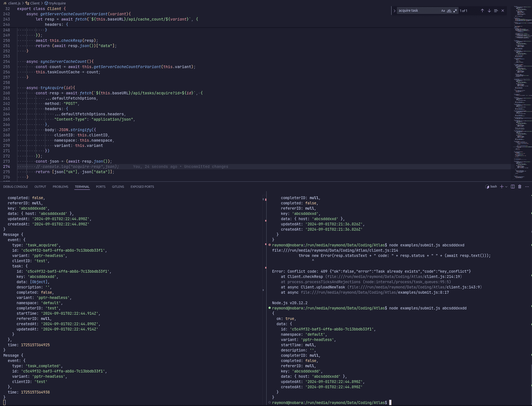Viewport: 532px width, 406px height.
Task: Open Client class breadcrumb dropdown
Action: click(x=35, y=3)
